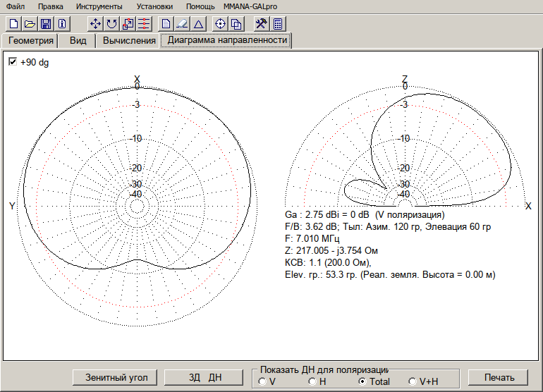Viewport: 543px width, 392px height.
Task: Open the Инструменты menu
Action: tap(99, 6)
